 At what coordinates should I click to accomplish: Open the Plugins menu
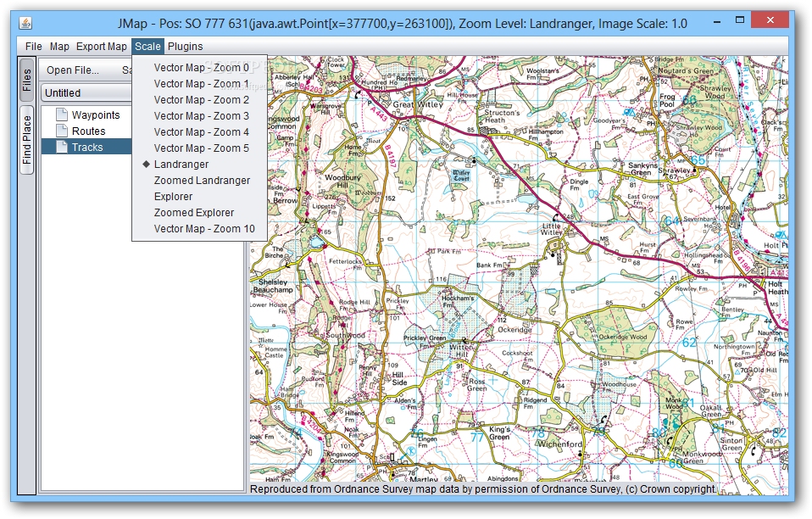186,47
